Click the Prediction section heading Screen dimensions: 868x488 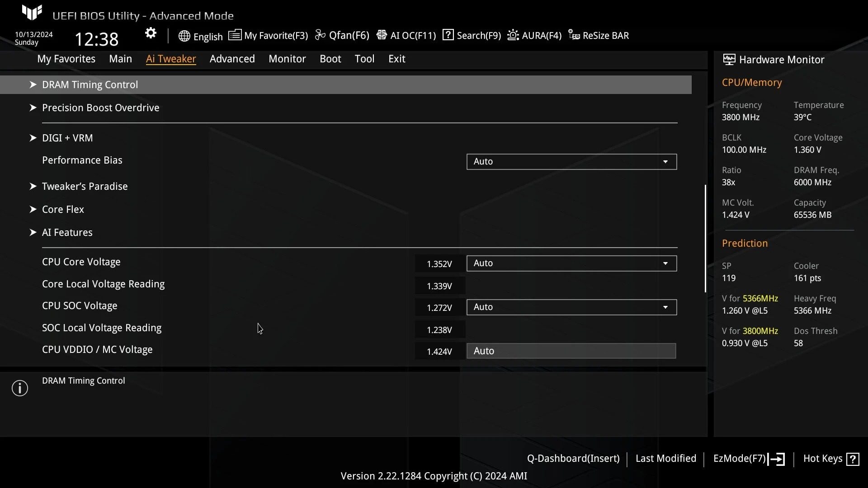pyautogui.click(x=745, y=244)
